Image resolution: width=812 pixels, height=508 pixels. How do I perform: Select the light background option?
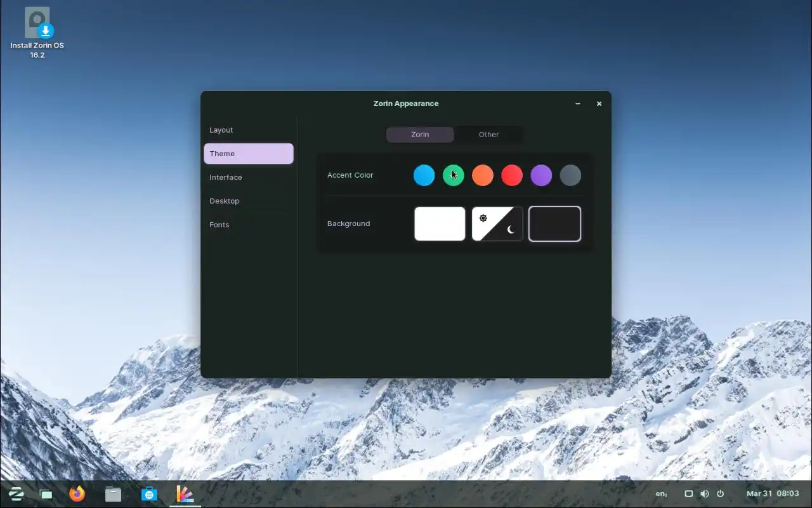click(x=440, y=224)
